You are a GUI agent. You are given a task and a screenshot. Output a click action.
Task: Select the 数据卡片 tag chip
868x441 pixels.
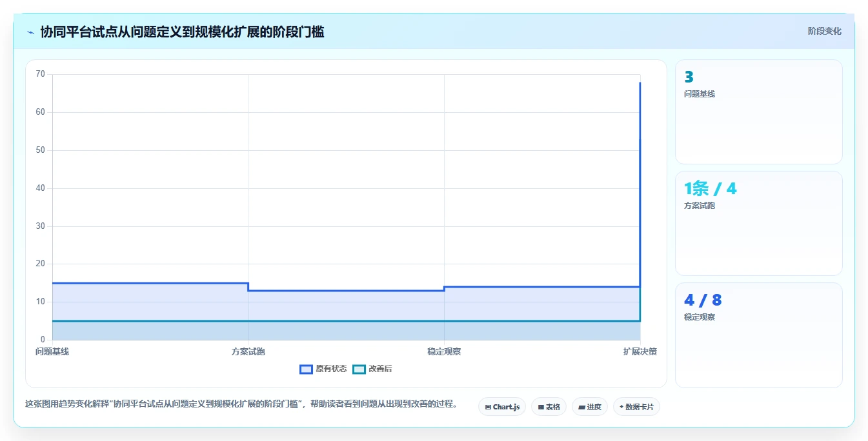coord(636,407)
